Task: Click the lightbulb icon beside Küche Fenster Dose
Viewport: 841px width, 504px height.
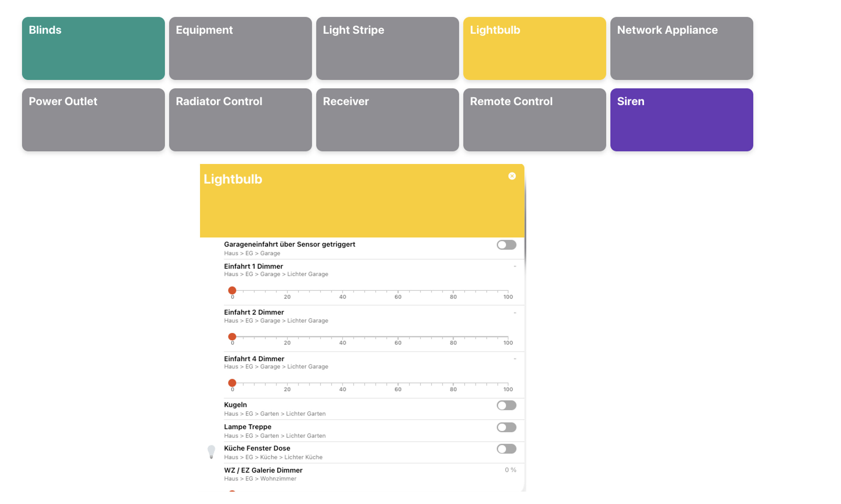Action: tap(211, 452)
